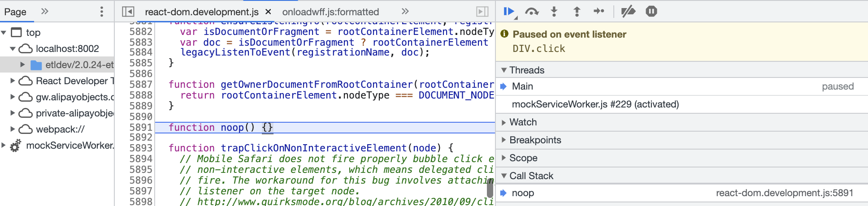Step out of current function
The image size is (868, 206).
577,12
